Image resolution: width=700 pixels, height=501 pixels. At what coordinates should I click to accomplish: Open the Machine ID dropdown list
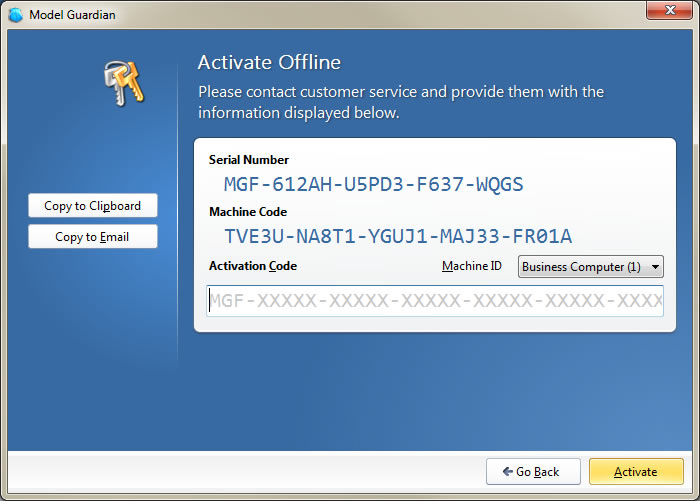(x=590, y=267)
